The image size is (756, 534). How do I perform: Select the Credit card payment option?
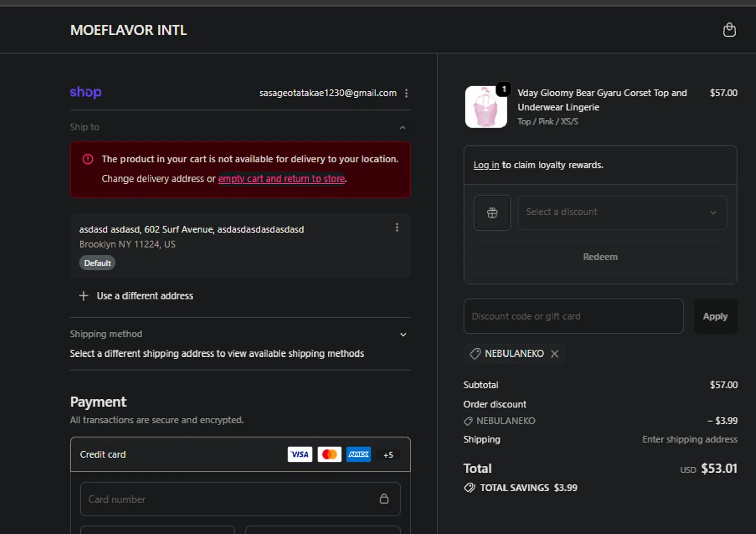click(x=240, y=455)
